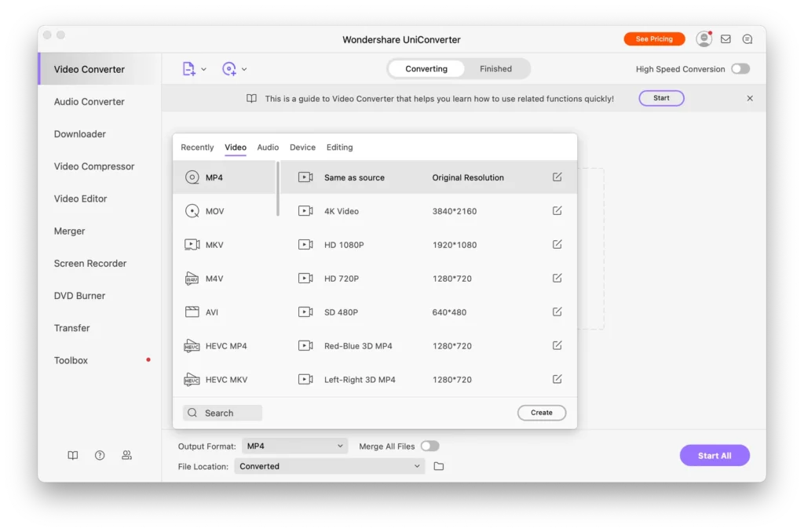The width and height of the screenshot is (804, 532).
Task: Click the Create custom preset button
Action: click(x=542, y=413)
